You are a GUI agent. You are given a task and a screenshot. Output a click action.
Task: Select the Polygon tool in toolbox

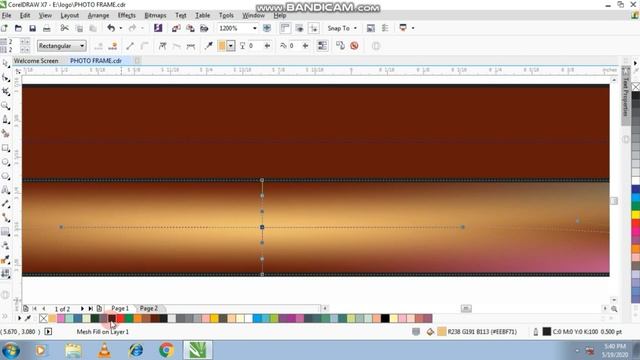click(5, 176)
